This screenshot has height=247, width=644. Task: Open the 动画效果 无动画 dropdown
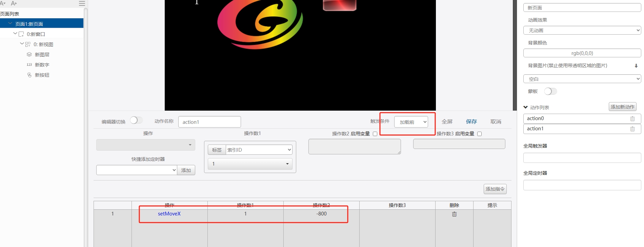click(x=582, y=31)
